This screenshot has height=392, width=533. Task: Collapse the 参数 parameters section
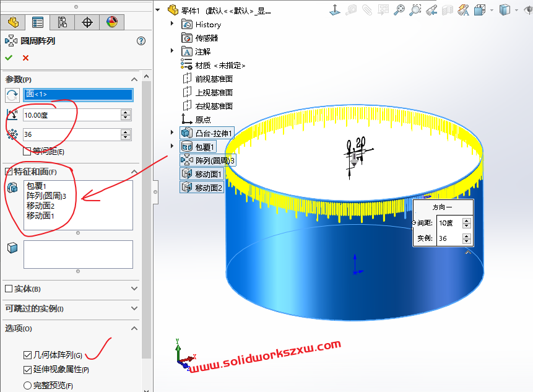134,79
